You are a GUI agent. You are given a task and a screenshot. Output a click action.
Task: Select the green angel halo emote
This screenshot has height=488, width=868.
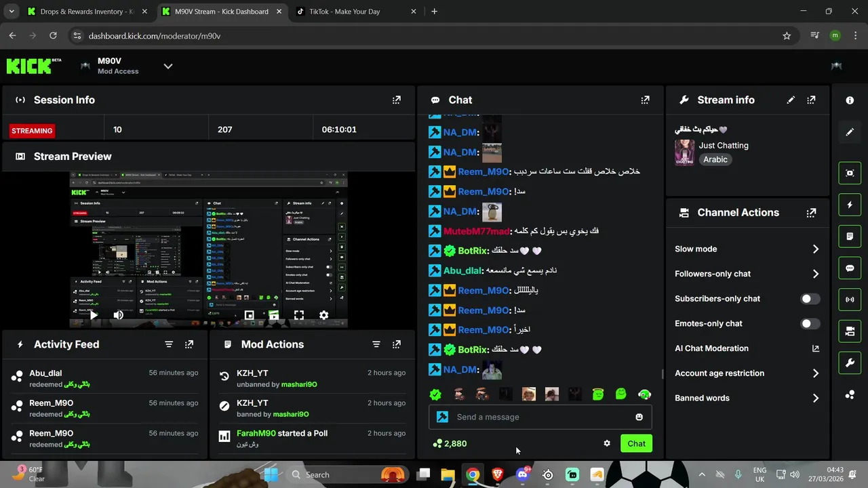pos(597,394)
